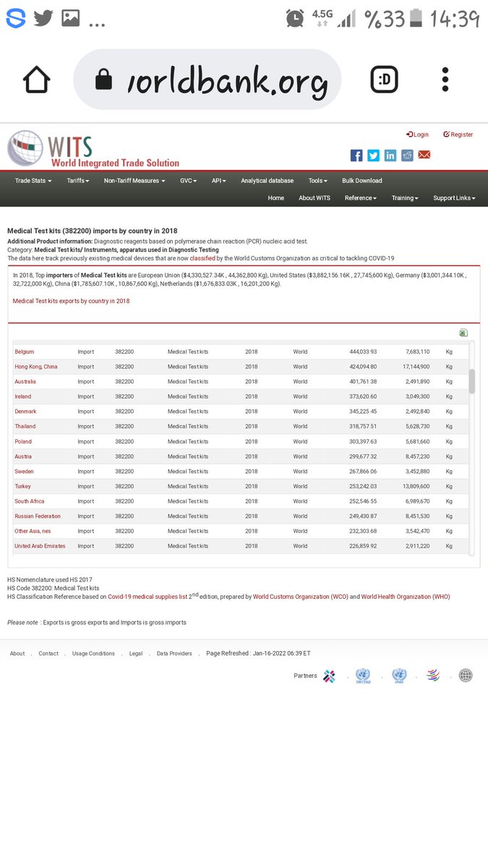Share the page by email
488x868 pixels.
(x=424, y=156)
